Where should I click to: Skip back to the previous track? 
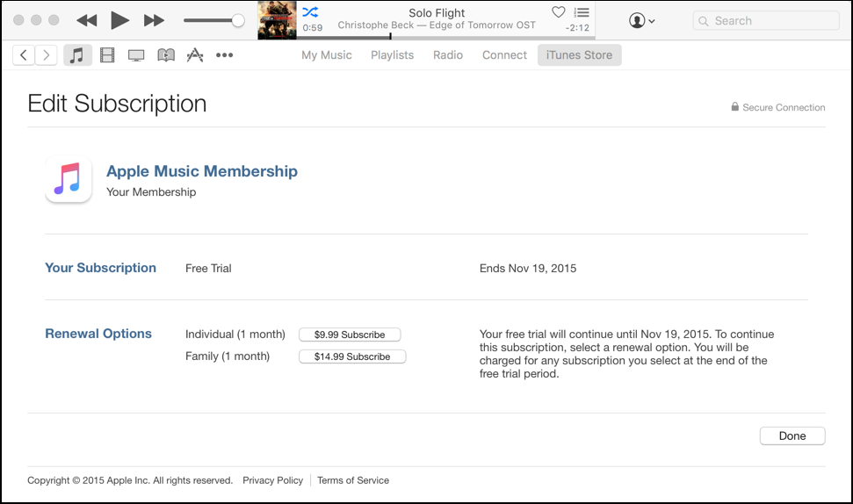click(x=86, y=21)
